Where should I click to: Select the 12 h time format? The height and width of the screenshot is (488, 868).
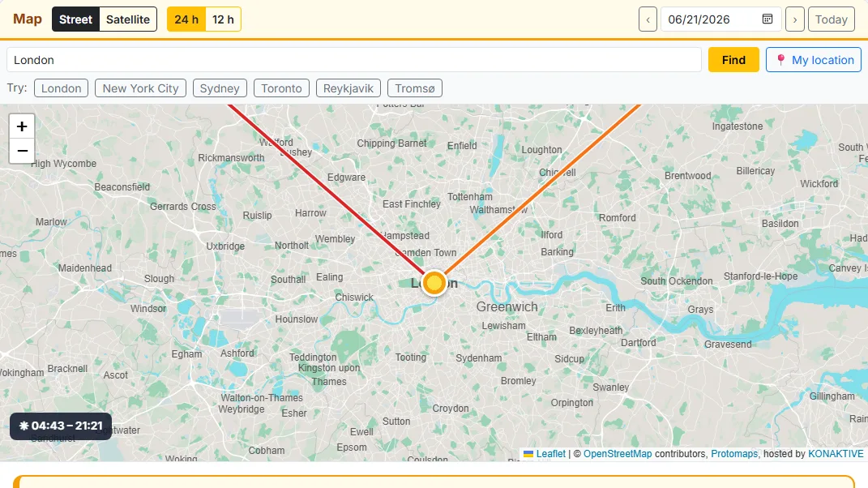[223, 19]
